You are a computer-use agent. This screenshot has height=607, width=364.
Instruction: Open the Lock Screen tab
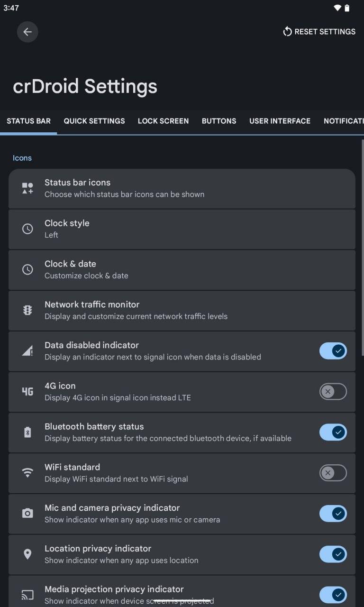[163, 121]
